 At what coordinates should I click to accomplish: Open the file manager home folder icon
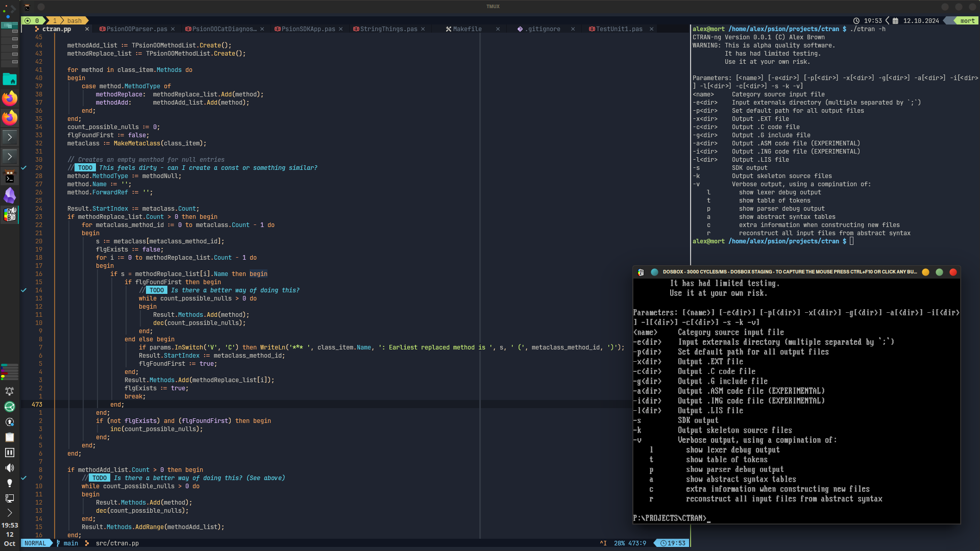pos(9,79)
